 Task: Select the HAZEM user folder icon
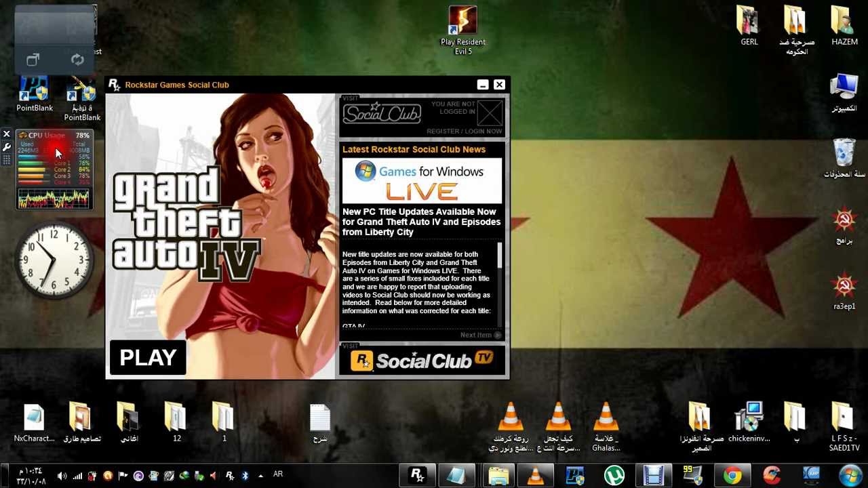(844, 26)
